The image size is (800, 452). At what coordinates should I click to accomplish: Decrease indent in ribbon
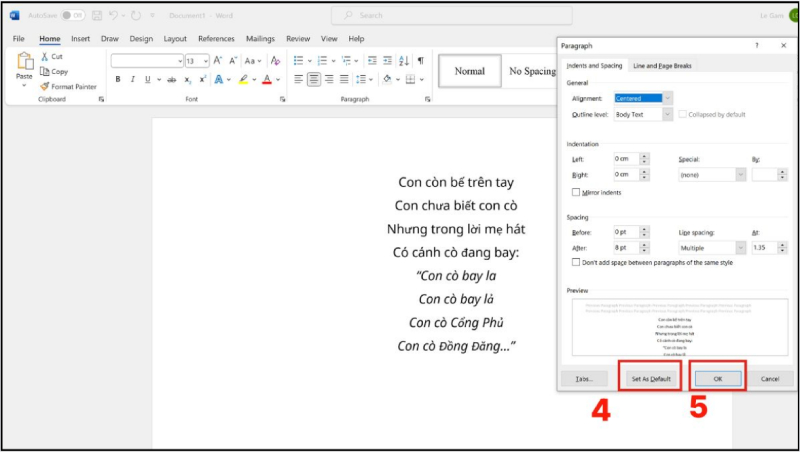click(x=372, y=61)
